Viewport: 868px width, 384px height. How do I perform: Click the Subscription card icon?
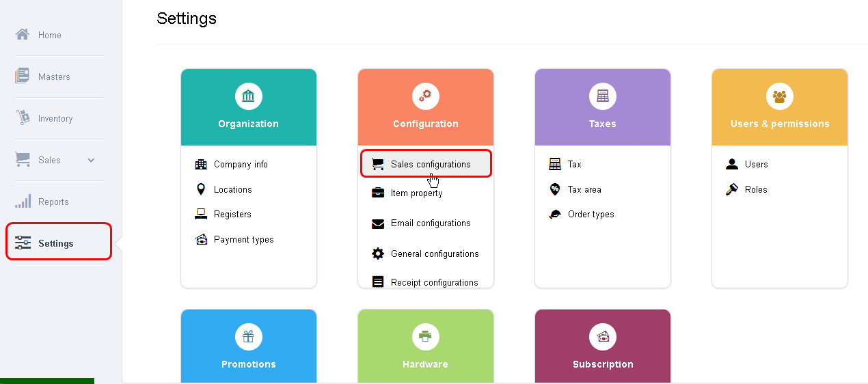pyautogui.click(x=602, y=336)
